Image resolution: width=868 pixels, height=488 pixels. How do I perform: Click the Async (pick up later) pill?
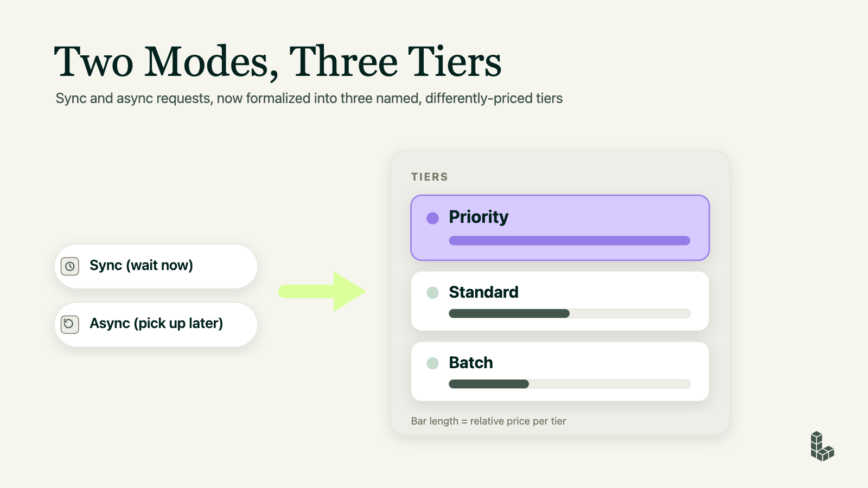pos(156,324)
